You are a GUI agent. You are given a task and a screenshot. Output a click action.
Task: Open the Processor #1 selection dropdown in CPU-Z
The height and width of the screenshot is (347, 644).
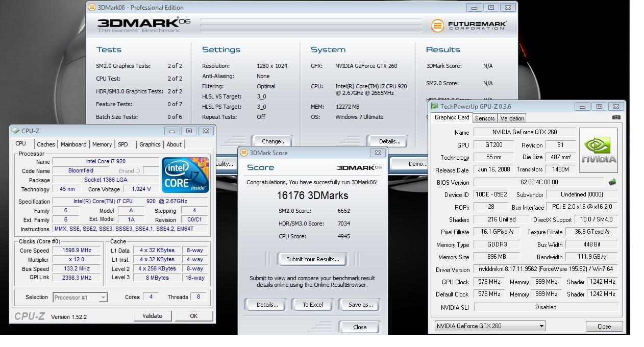[80, 297]
